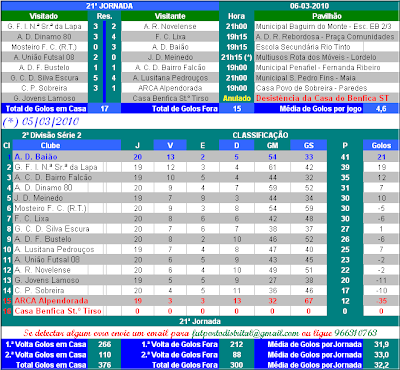Select 'Casa Povo de Sobreira - Paredes' pavilion
Viewport: 400px width, 370px height.
[x=311, y=88]
